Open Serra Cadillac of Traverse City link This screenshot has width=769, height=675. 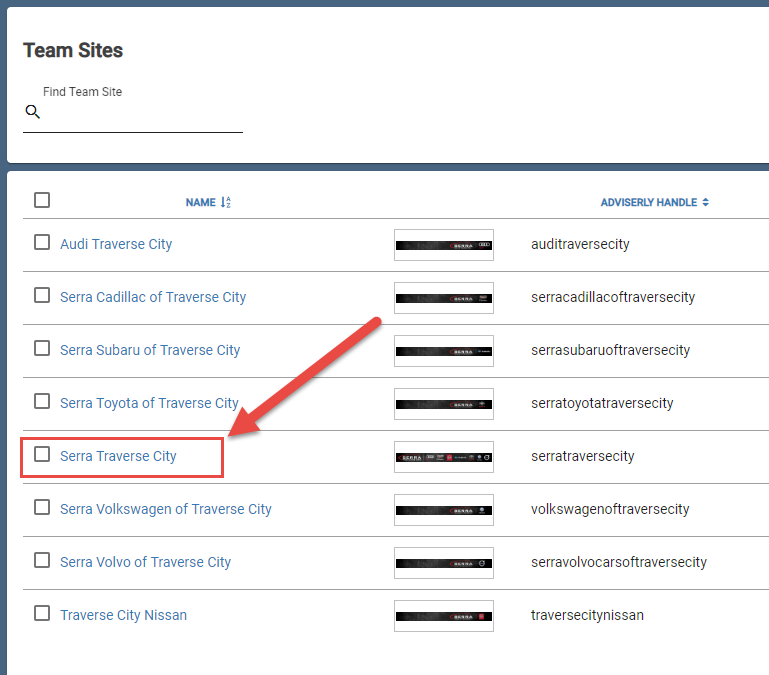coord(153,297)
